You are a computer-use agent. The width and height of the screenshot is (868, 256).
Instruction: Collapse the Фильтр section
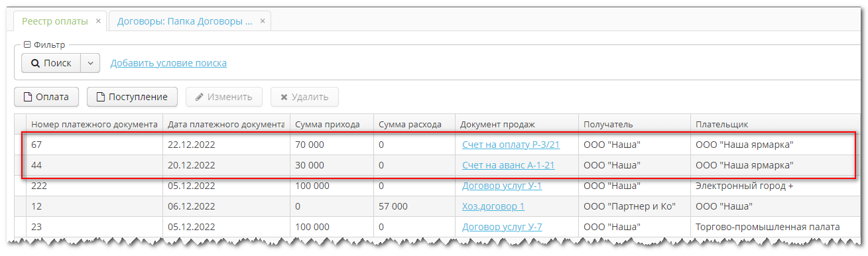(27, 45)
